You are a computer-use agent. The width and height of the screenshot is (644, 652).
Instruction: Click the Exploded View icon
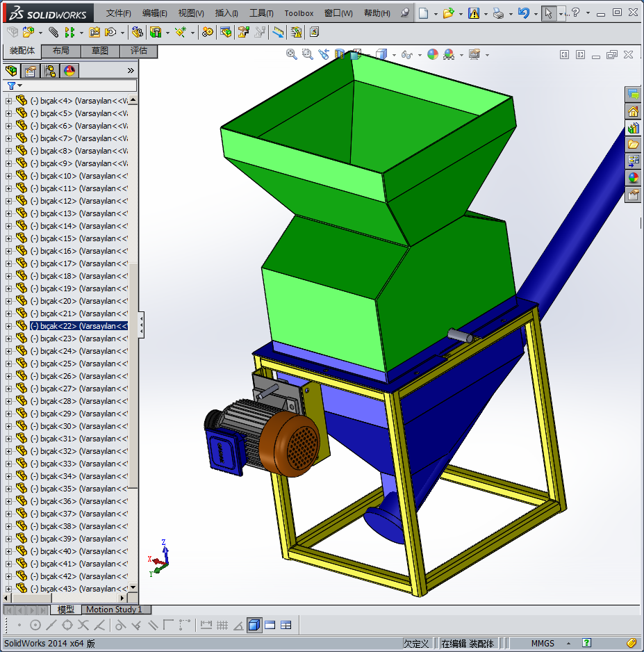click(x=243, y=32)
